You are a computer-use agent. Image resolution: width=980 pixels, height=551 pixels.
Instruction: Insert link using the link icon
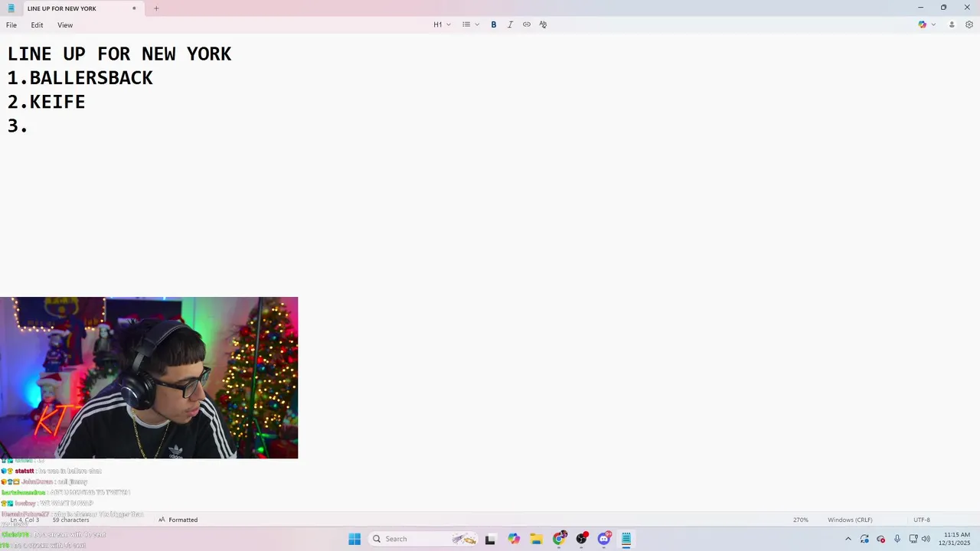[x=527, y=24]
